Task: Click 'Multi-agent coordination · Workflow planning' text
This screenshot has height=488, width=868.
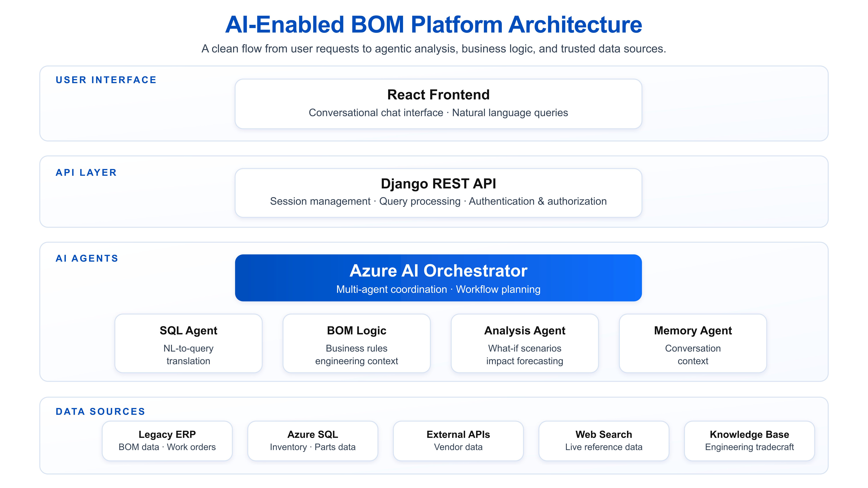Action: tap(438, 289)
